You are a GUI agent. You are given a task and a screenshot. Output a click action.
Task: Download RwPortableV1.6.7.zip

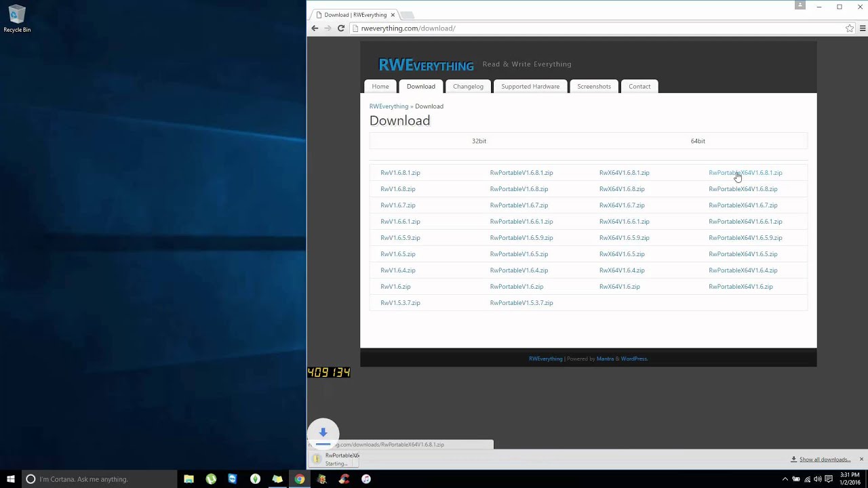click(519, 205)
